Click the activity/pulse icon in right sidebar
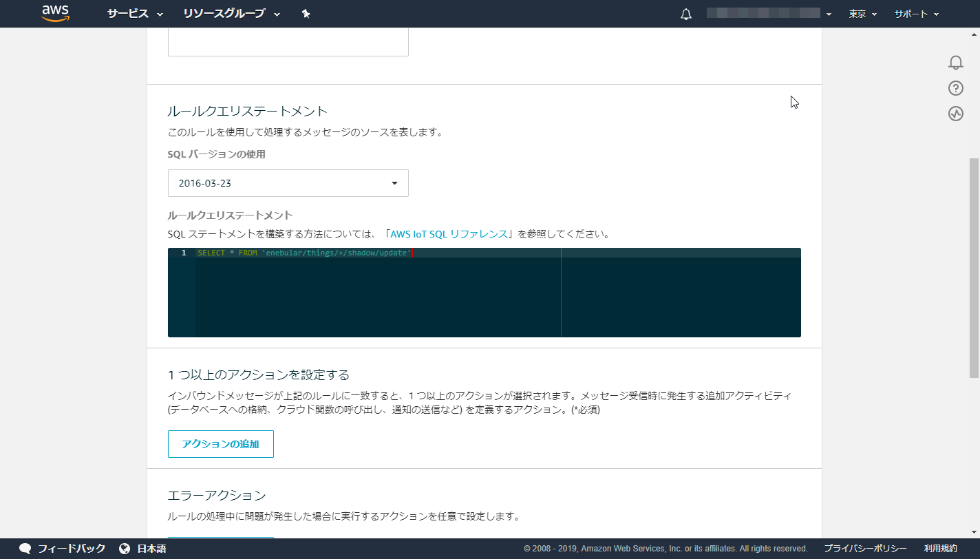 click(x=956, y=114)
